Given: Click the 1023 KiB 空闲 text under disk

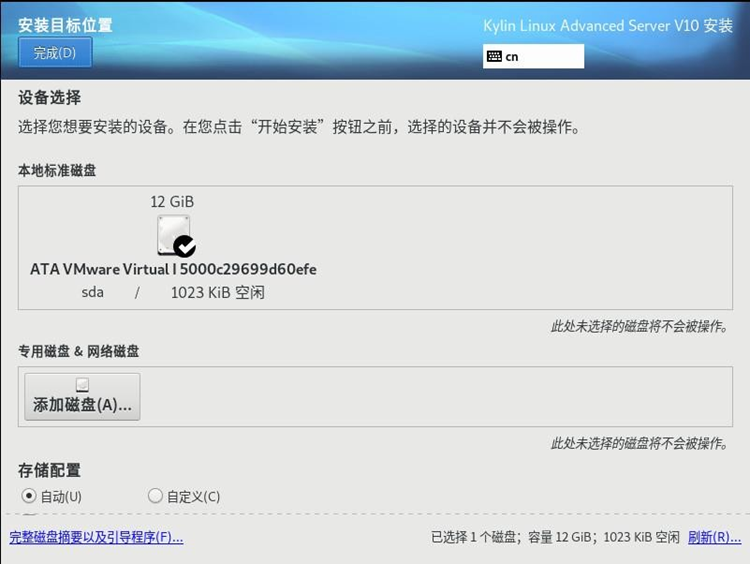Looking at the screenshot, I should (218, 292).
